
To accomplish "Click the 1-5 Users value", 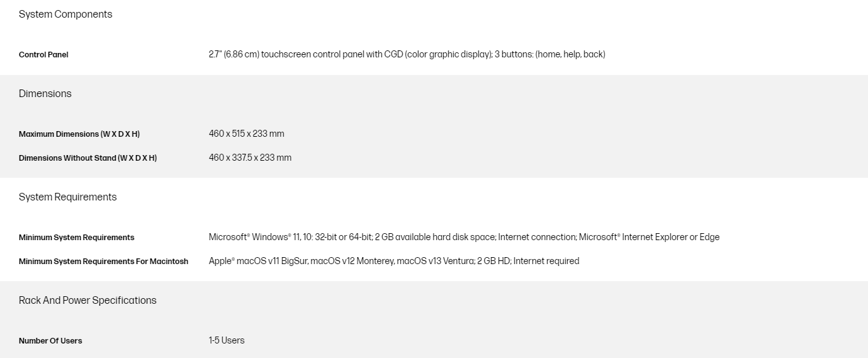I will point(227,340).
